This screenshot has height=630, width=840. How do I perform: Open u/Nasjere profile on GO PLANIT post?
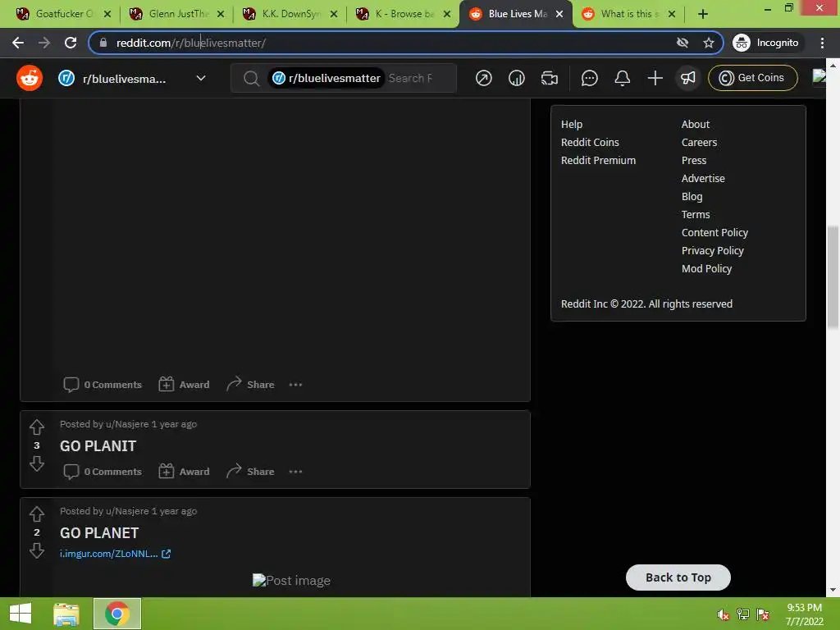click(x=127, y=424)
